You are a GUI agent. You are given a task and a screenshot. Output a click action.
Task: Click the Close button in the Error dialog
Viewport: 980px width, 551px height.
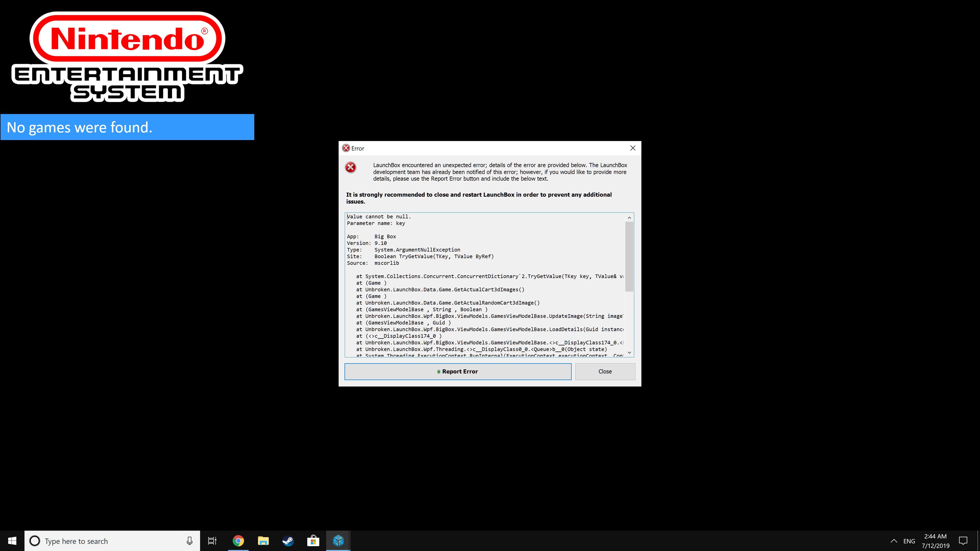[x=605, y=371]
